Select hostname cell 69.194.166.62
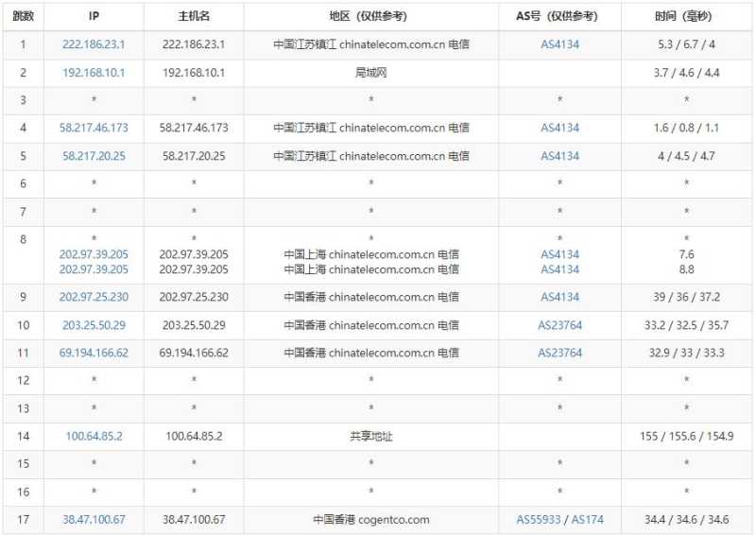 [194, 353]
